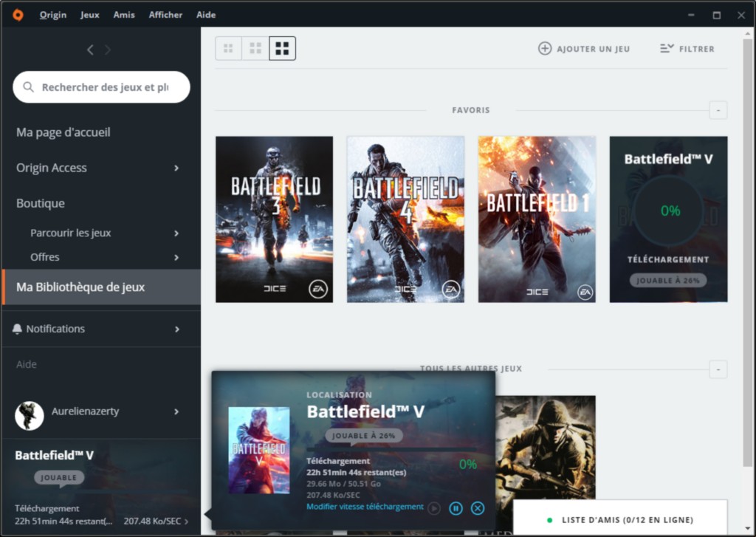Screen dimensions: 756x537
Task: Click the search magnifier icon
Action: pos(29,87)
